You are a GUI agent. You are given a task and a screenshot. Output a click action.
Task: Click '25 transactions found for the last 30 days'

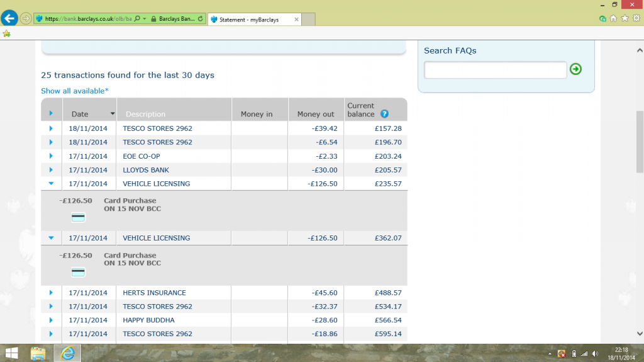(x=128, y=75)
